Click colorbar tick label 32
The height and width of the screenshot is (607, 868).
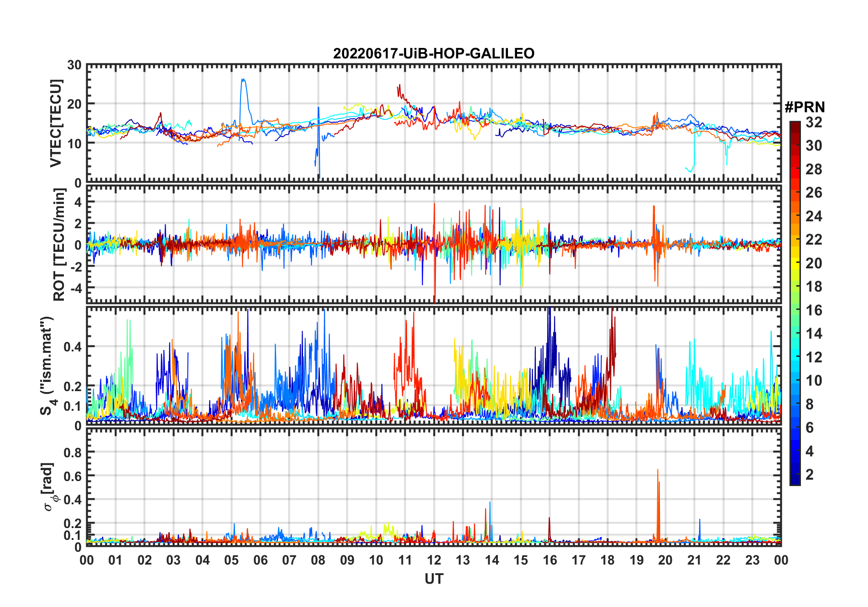coord(814,122)
